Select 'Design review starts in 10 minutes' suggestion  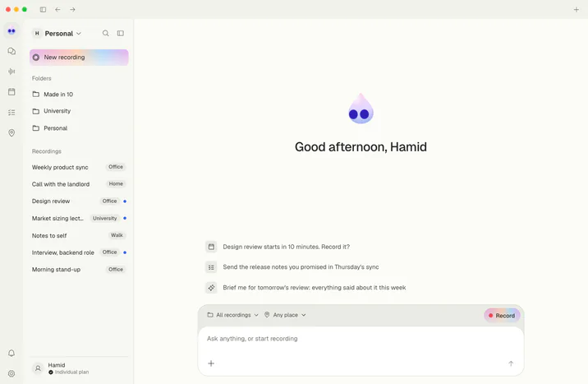click(x=278, y=247)
